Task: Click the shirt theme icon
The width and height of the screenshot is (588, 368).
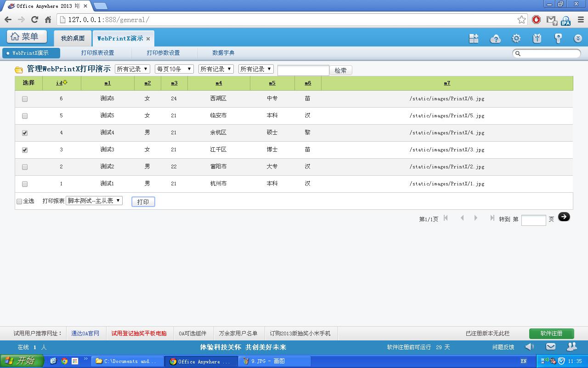Action: tap(537, 39)
